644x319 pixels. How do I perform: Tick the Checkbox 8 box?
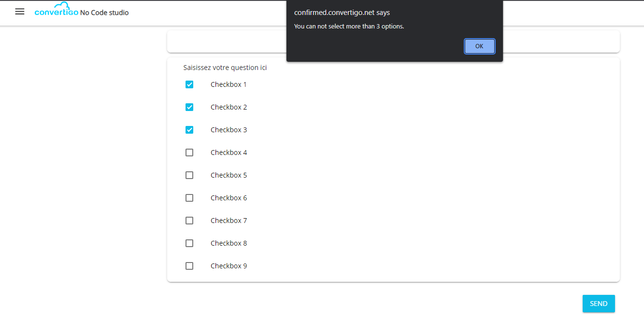[189, 243]
